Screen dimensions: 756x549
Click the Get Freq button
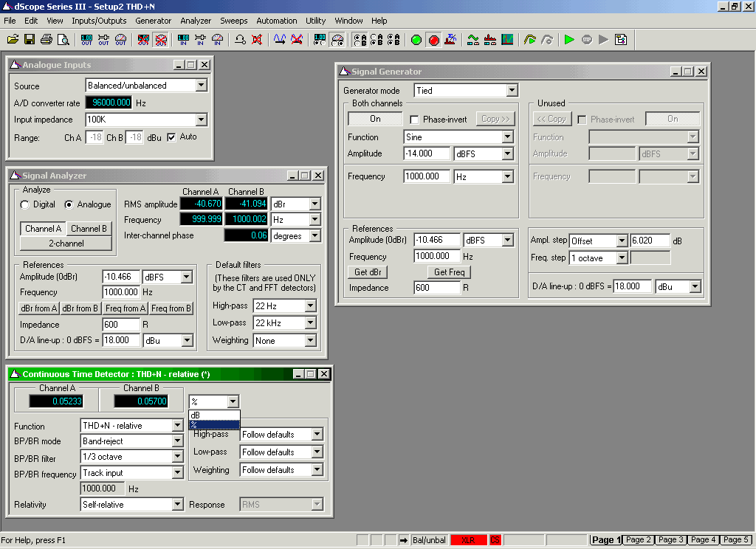(450, 272)
